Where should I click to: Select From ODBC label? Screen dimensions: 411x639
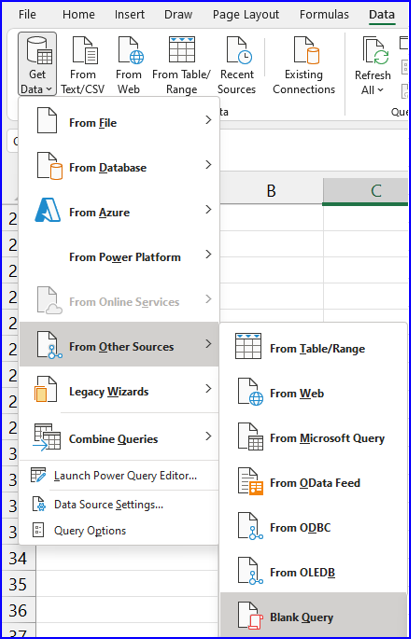pyautogui.click(x=300, y=528)
